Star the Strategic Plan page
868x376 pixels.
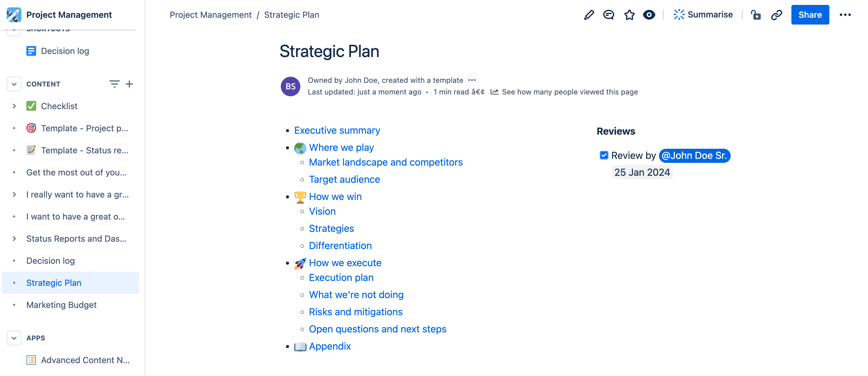click(629, 14)
